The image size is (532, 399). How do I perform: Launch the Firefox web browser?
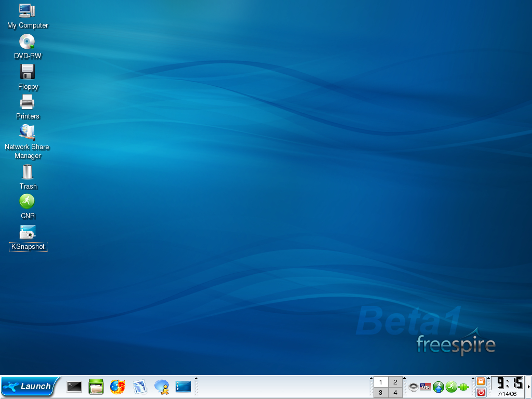tap(118, 387)
